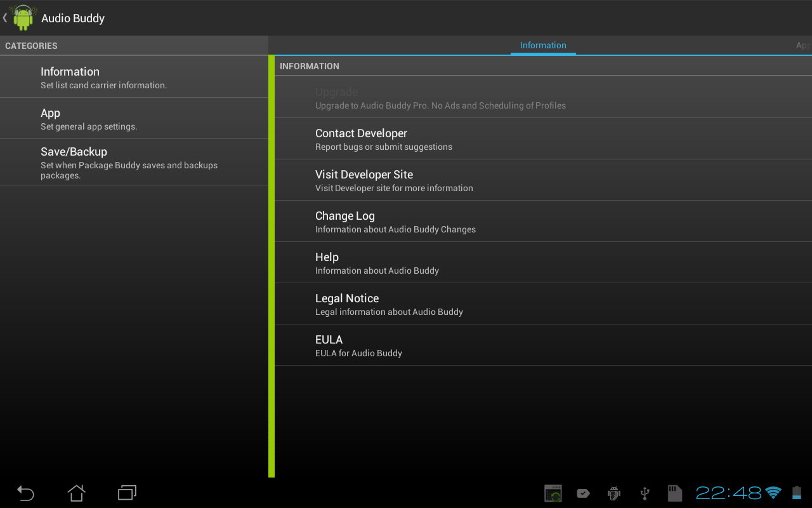The height and width of the screenshot is (508, 812).
Task: Open the Save/Backup category
Action: (134, 162)
